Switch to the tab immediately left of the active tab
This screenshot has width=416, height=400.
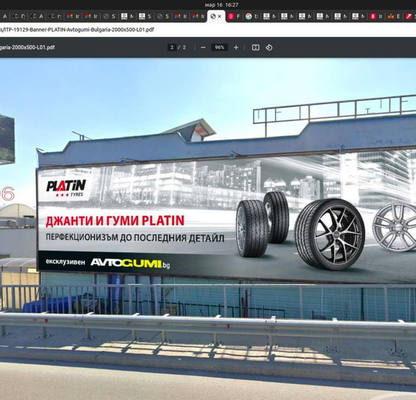coord(198,16)
